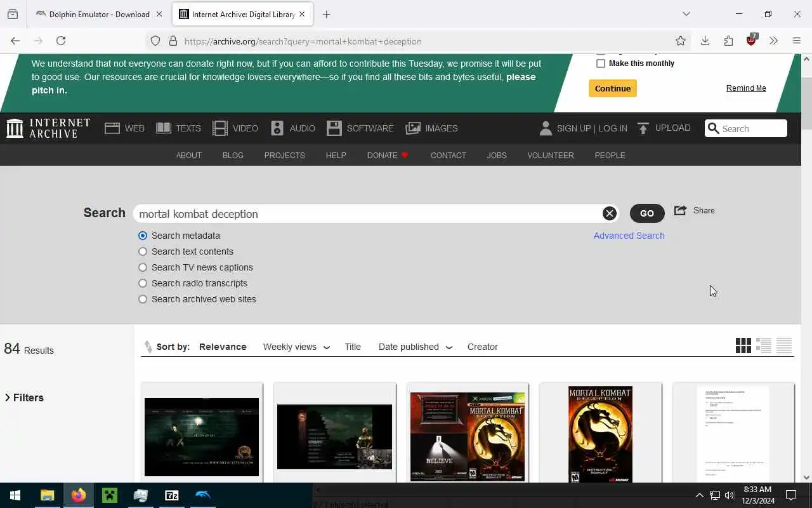The width and height of the screenshot is (812, 508).
Task: Bookmark this page with star icon
Action: point(681,41)
